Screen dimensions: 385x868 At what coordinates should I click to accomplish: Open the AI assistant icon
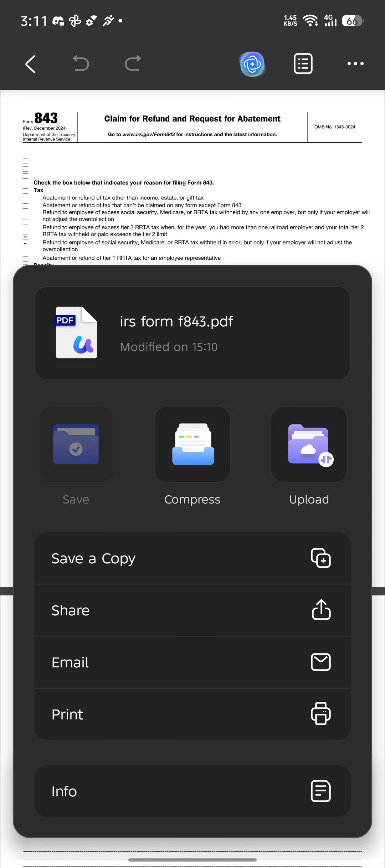[x=252, y=64]
